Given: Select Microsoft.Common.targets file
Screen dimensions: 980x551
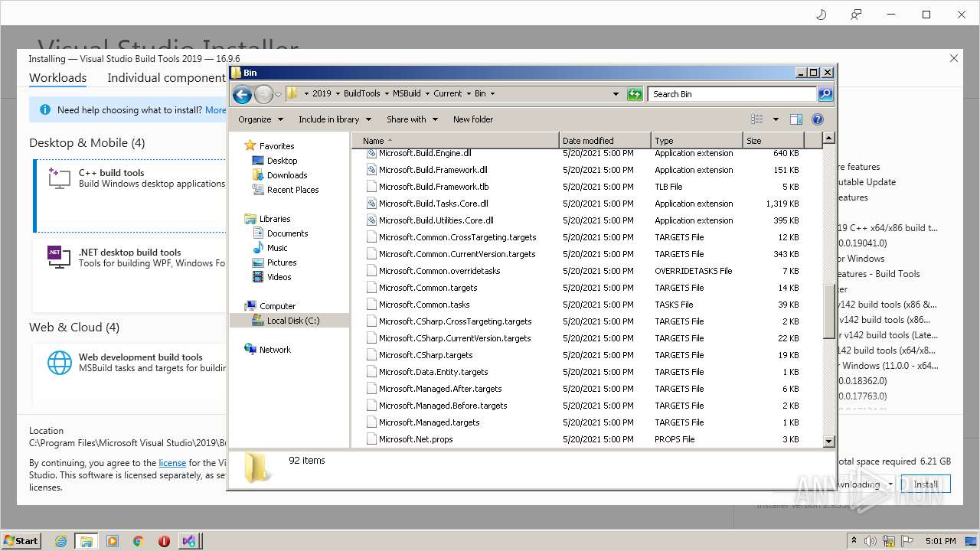Looking at the screenshot, I should 428,288.
